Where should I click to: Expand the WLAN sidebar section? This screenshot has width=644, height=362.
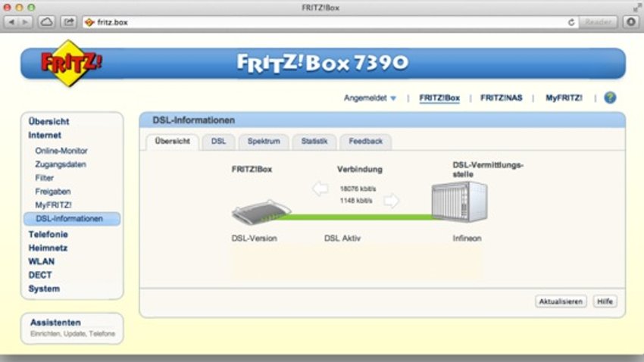point(42,261)
